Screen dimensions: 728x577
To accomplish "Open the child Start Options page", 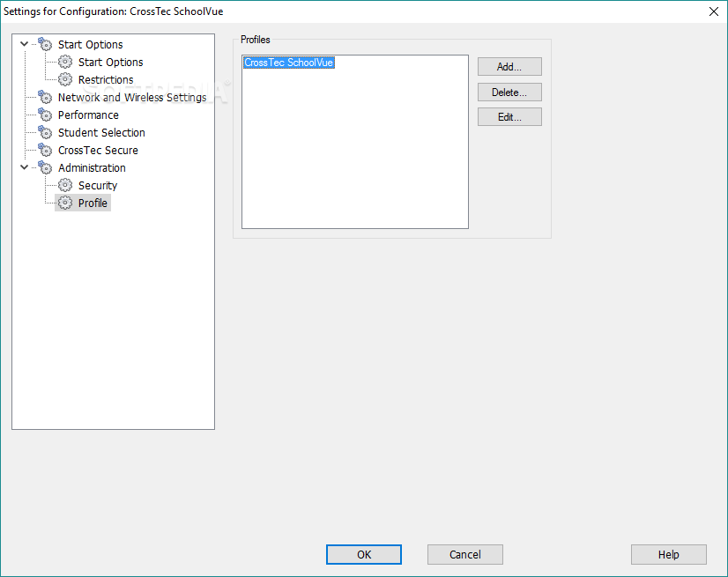I will tap(110, 63).
